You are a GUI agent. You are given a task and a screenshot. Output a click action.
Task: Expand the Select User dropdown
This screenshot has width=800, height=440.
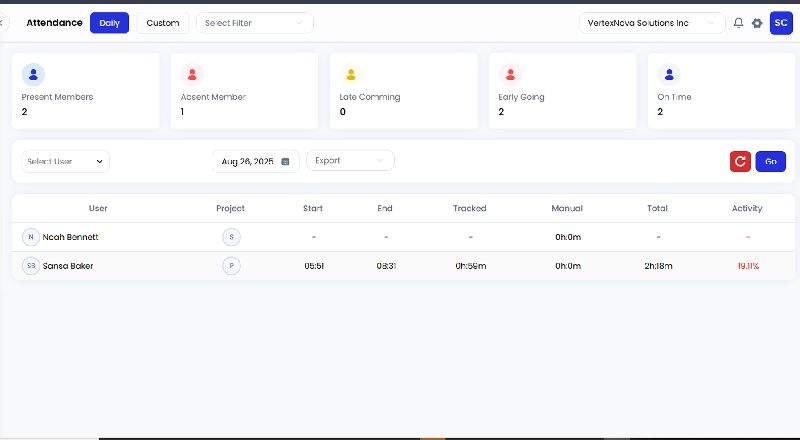tap(65, 161)
